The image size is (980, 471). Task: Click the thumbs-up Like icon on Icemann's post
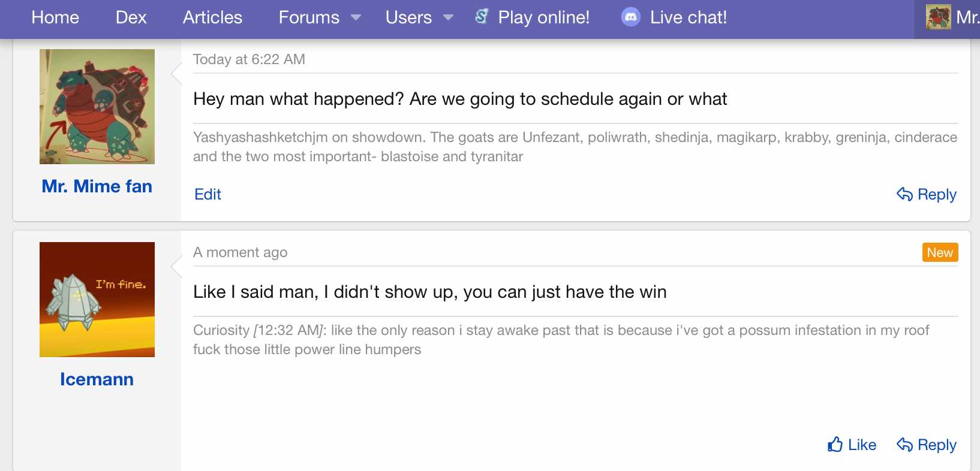(x=835, y=445)
